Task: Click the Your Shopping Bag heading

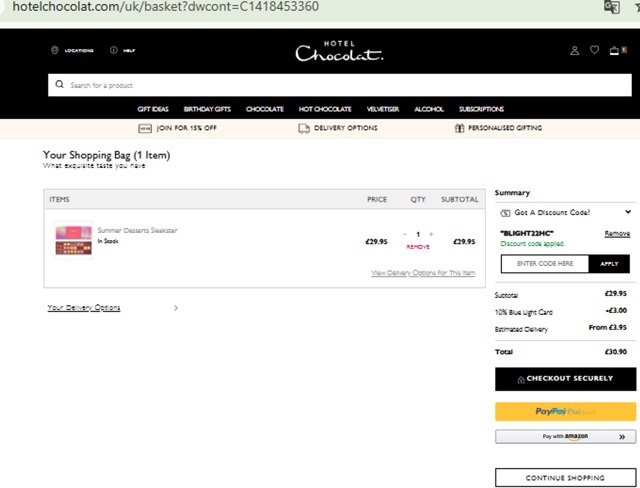Action: 106,155
